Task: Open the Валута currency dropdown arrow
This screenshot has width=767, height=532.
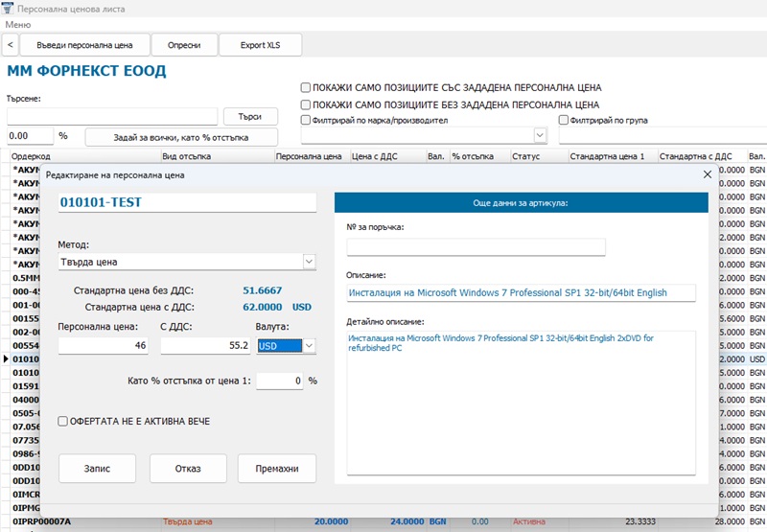Action: pos(309,346)
